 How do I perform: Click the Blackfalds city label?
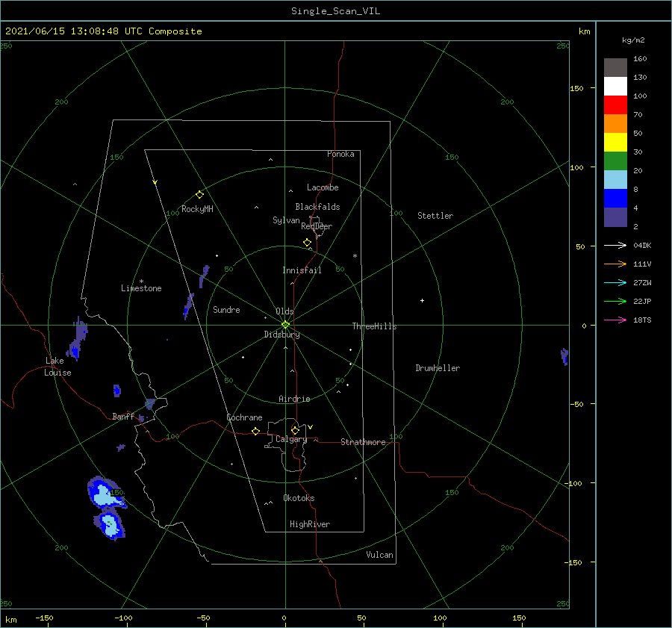click(317, 207)
